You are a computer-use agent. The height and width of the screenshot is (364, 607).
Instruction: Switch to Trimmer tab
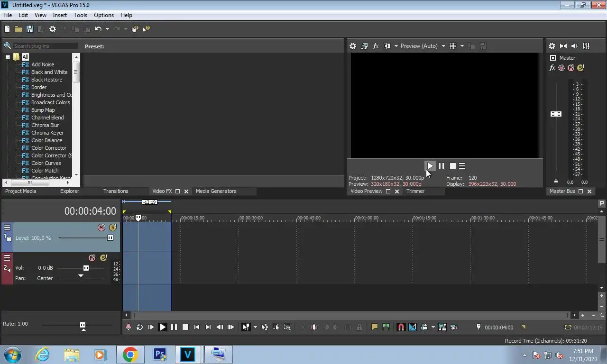pos(415,191)
